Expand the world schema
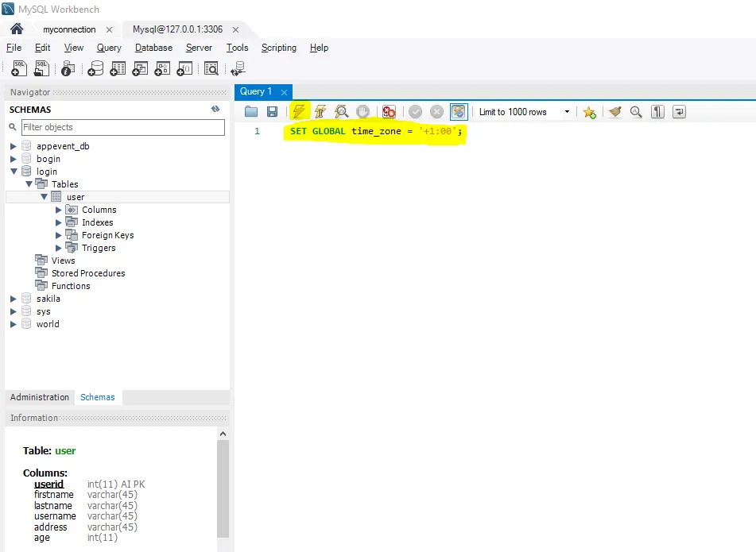 13,324
